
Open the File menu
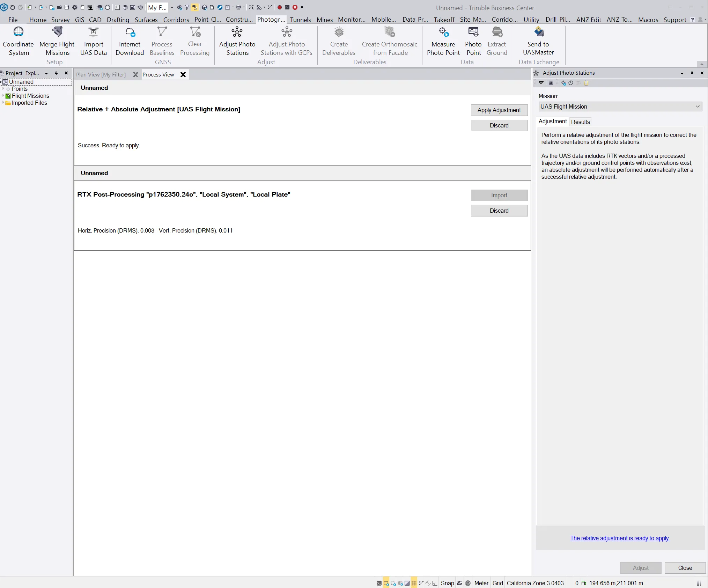point(13,20)
